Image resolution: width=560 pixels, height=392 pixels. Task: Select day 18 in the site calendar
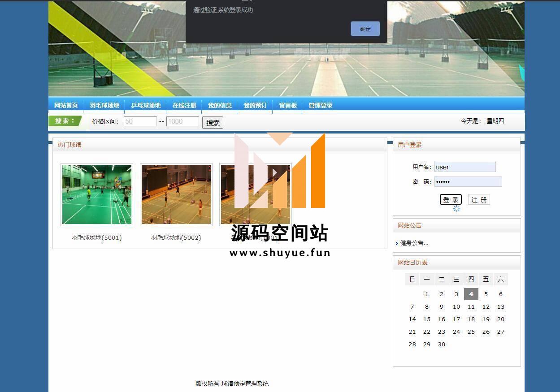pyautogui.click(x=471, y=319)
